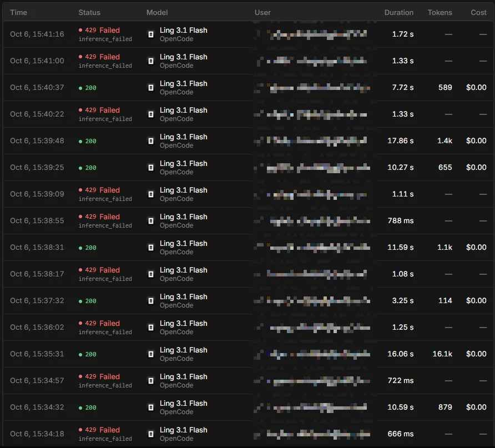Image resolution: width=495 pixels, height=448 pixels.
Task: Click the model icon in the 15:34:32 row
Action: pos(151,407)
